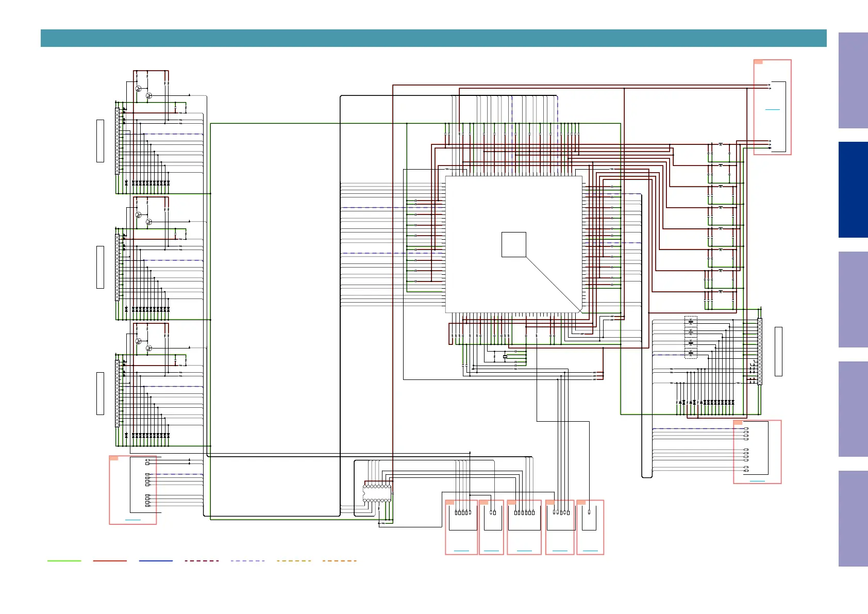Follow the blue link in the top-right connector box
This screenshot has height=614, width=868.
tap(773, 109)
